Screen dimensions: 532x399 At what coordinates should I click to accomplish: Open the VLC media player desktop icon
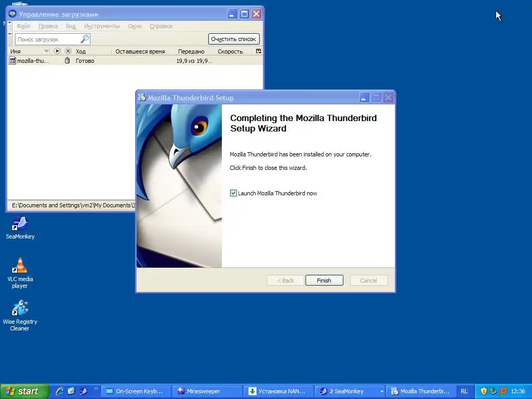click(x=20, y=272)
